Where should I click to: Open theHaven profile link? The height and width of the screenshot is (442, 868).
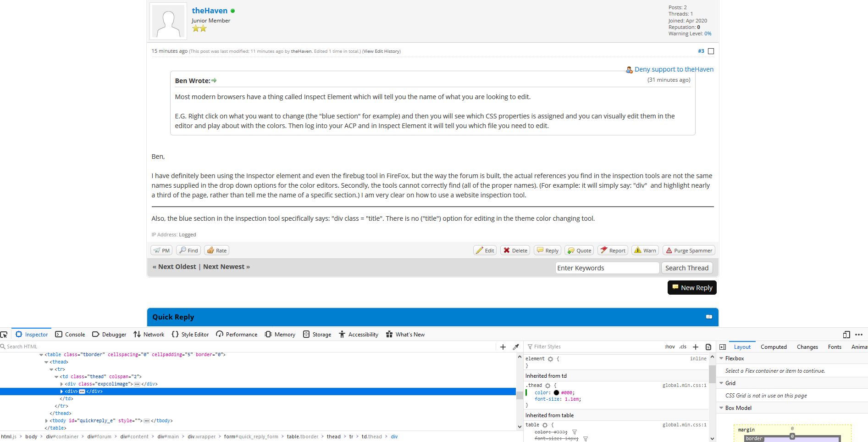pos(210,11)
